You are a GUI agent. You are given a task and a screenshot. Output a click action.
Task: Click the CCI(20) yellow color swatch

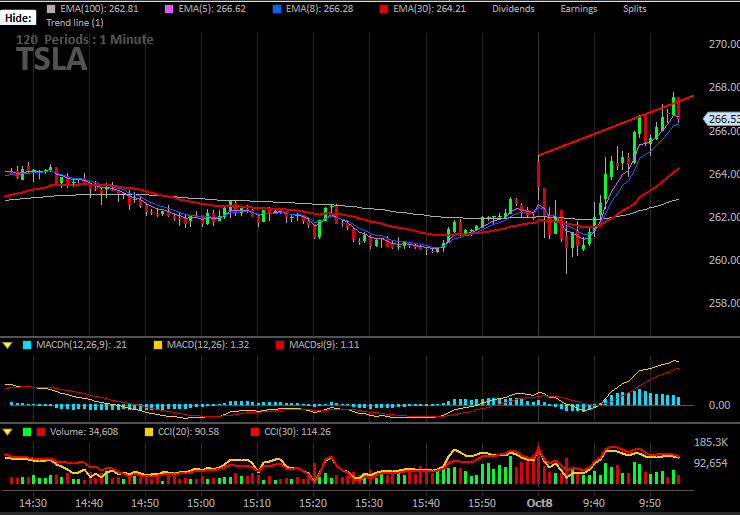(149, 432)
